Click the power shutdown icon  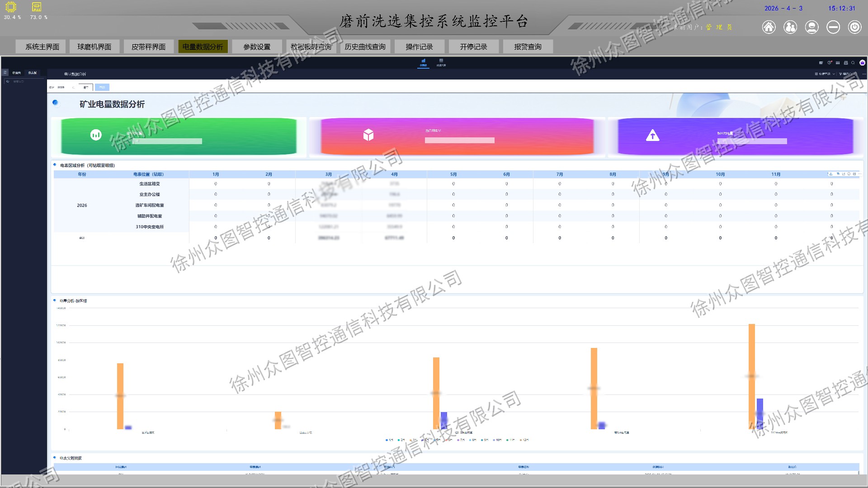(854, 27)
